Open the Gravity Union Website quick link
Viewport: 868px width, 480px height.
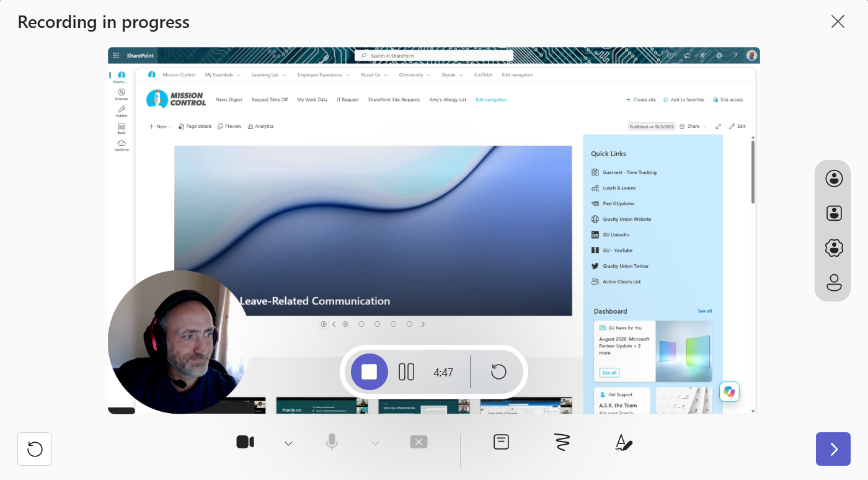click(x=621, y=219)
